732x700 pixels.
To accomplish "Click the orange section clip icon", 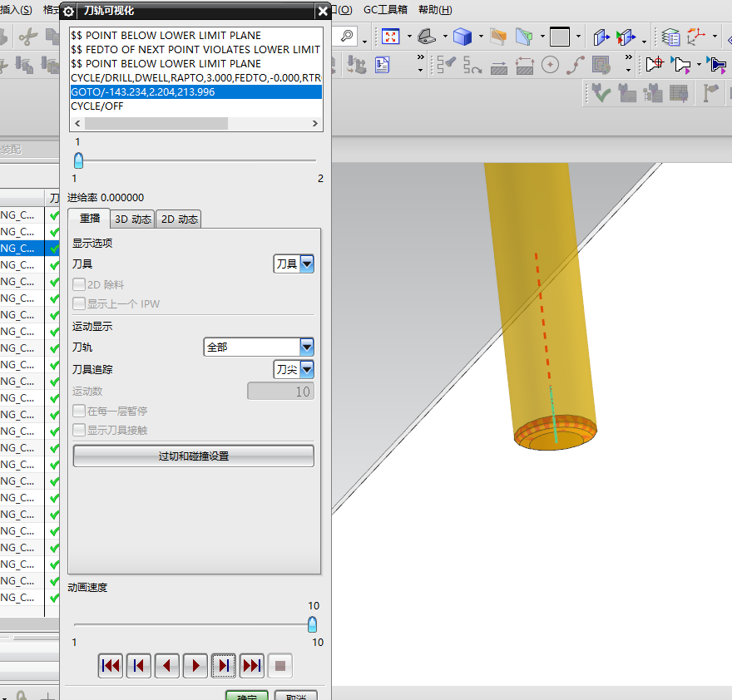I will pyautogui.click(x=498, y=37).
